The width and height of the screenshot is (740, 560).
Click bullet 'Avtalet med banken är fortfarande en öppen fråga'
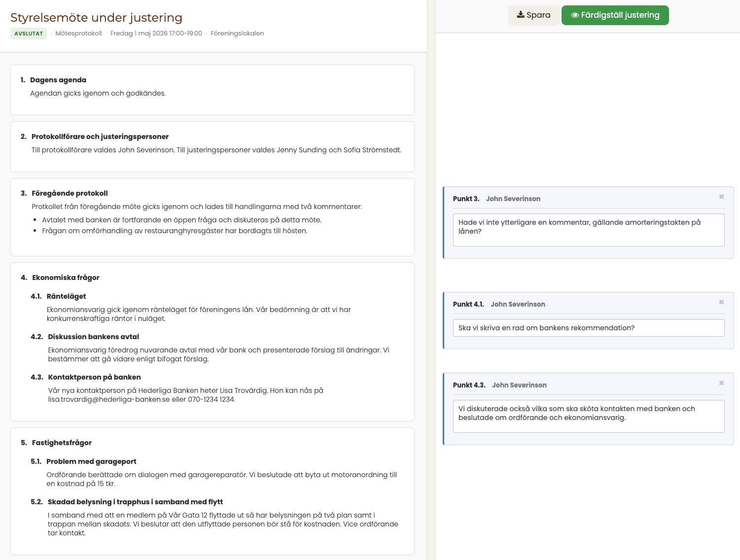pyautogui.click(x=182, y=220)
